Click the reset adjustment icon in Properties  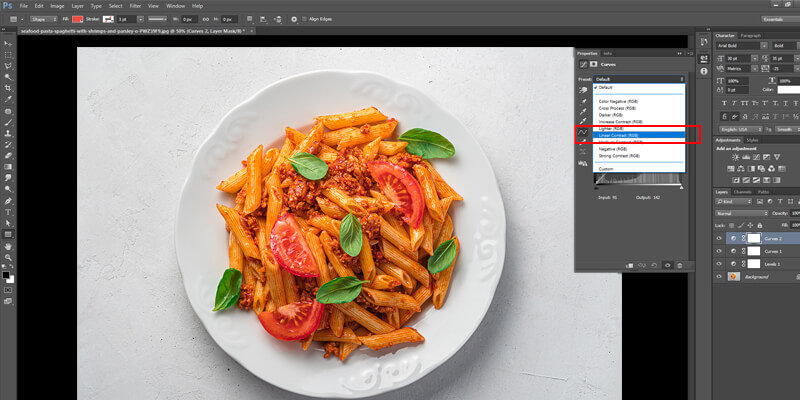coord(654,265)
